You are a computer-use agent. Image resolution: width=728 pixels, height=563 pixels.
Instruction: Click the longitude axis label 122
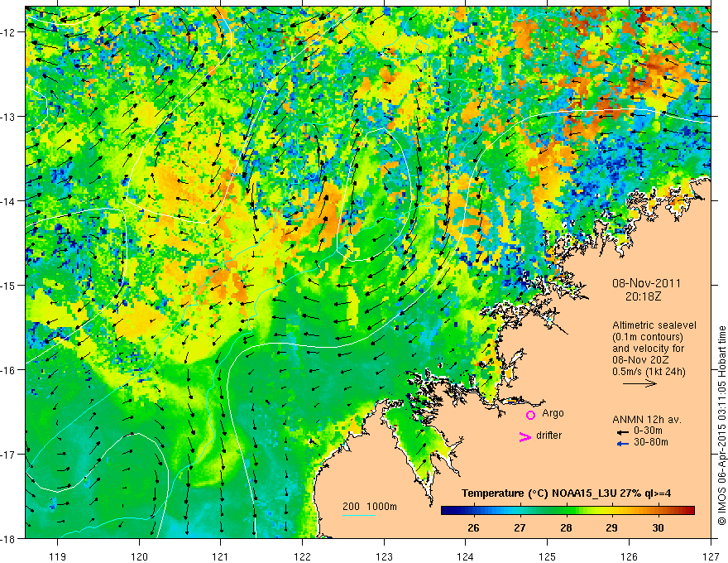302,556
